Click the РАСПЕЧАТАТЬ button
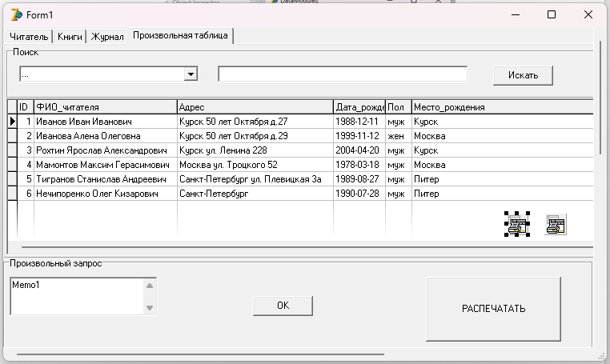 pos(493,309)
